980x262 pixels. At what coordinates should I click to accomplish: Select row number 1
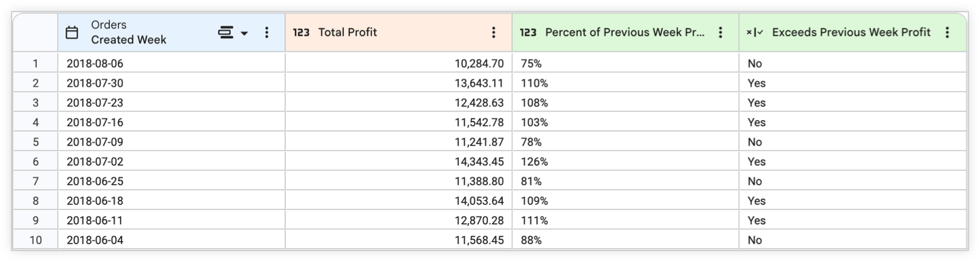[x=35, y=63]
